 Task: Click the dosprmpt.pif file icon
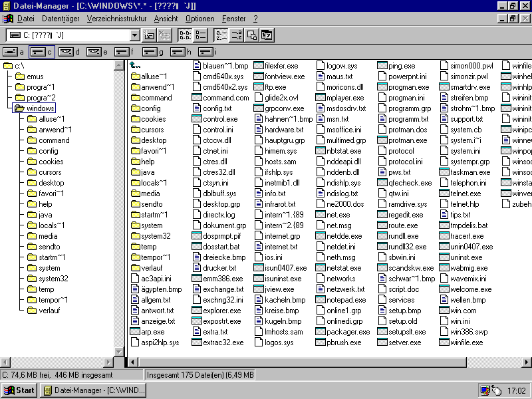(197, 236)
